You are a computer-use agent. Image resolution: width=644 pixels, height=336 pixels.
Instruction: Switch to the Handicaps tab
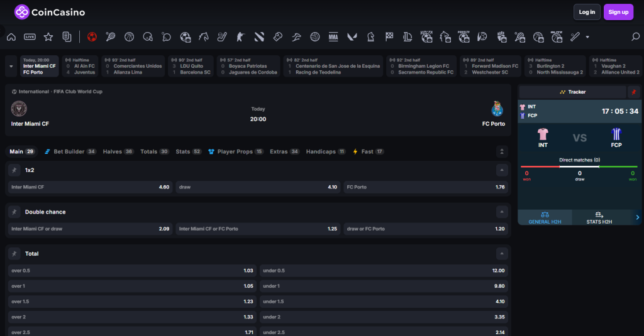(x=326, y=151)
